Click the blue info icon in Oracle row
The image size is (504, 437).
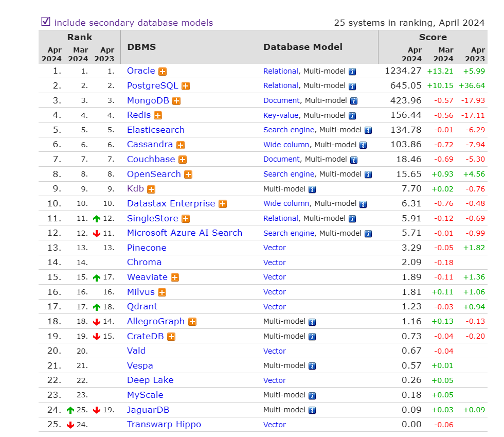click(352, 72)
